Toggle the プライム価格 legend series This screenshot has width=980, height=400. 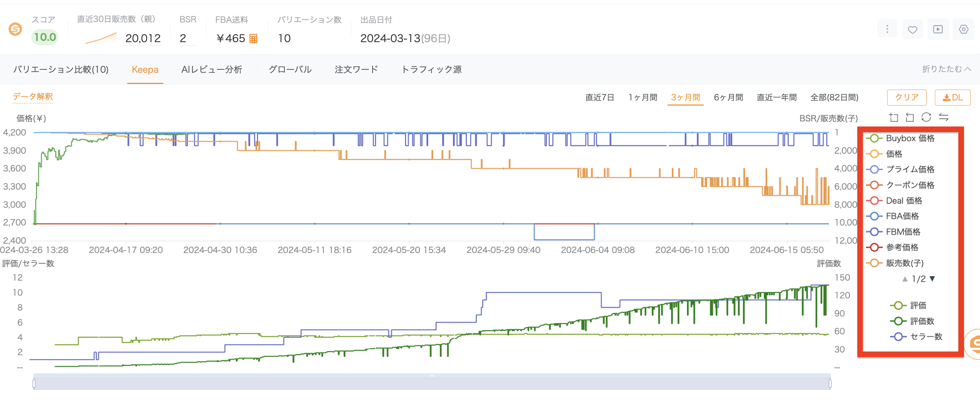[900, 169]
